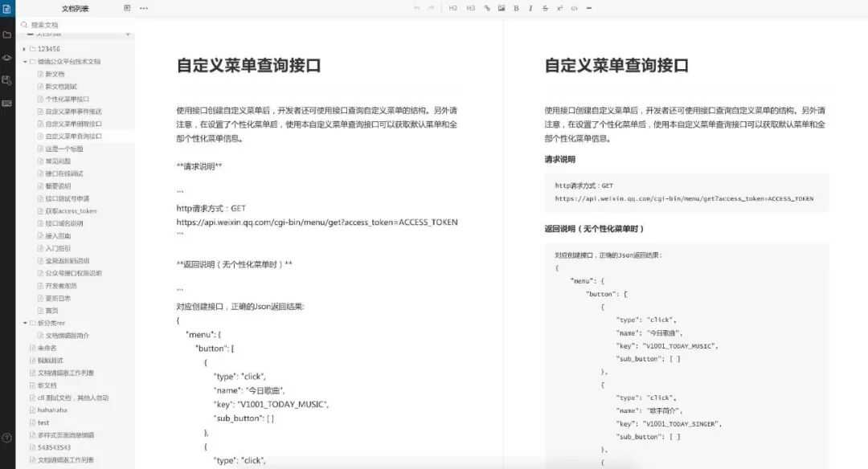868x469 pixels.
Task: Open the 新文档测试 document
Action: click(x=61, y=87)
